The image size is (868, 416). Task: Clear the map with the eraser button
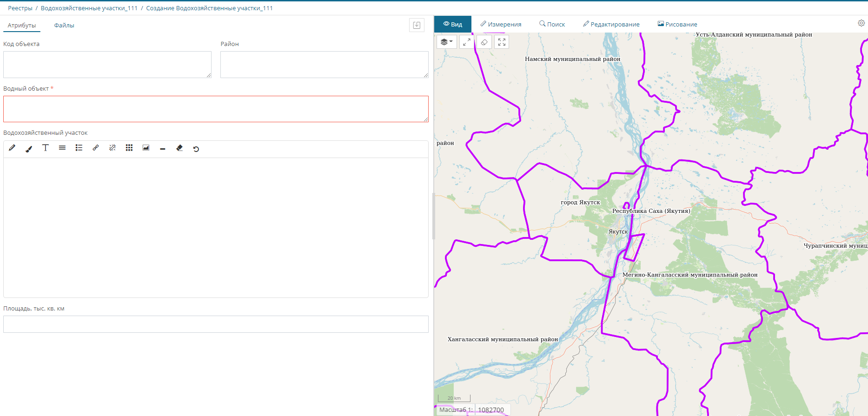click(x=484, y=42)
